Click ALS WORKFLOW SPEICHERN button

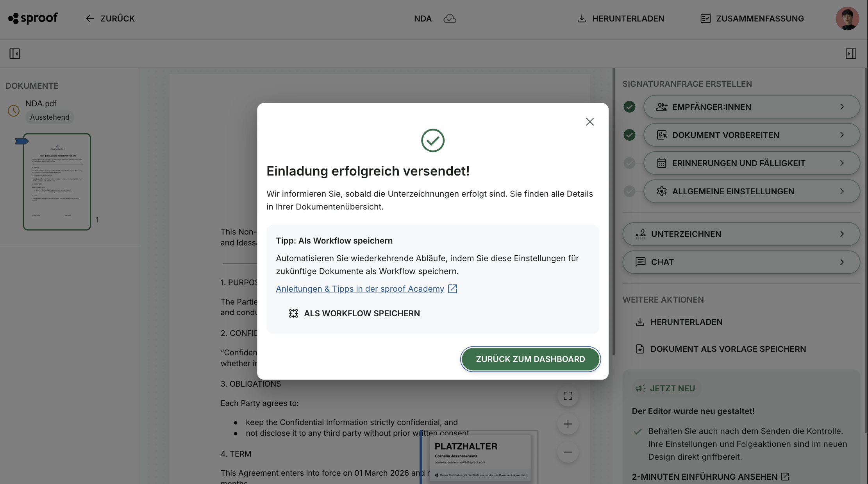tap(354, 313)
